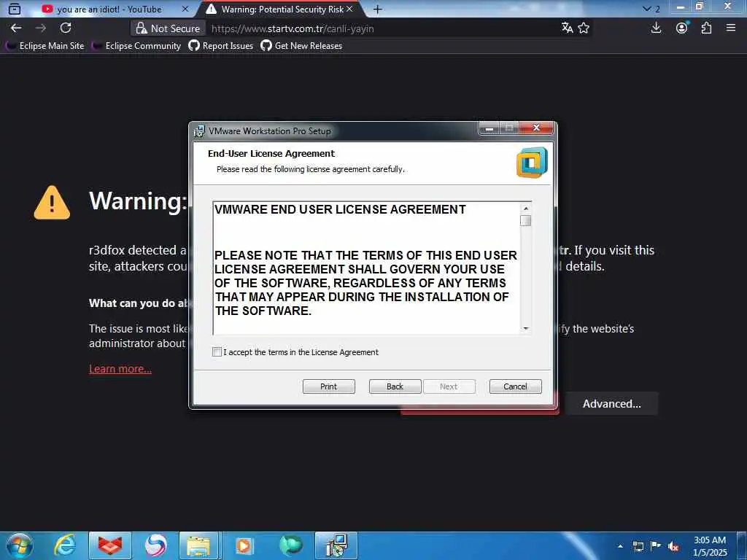Translate this page icon

click(567, 28)
